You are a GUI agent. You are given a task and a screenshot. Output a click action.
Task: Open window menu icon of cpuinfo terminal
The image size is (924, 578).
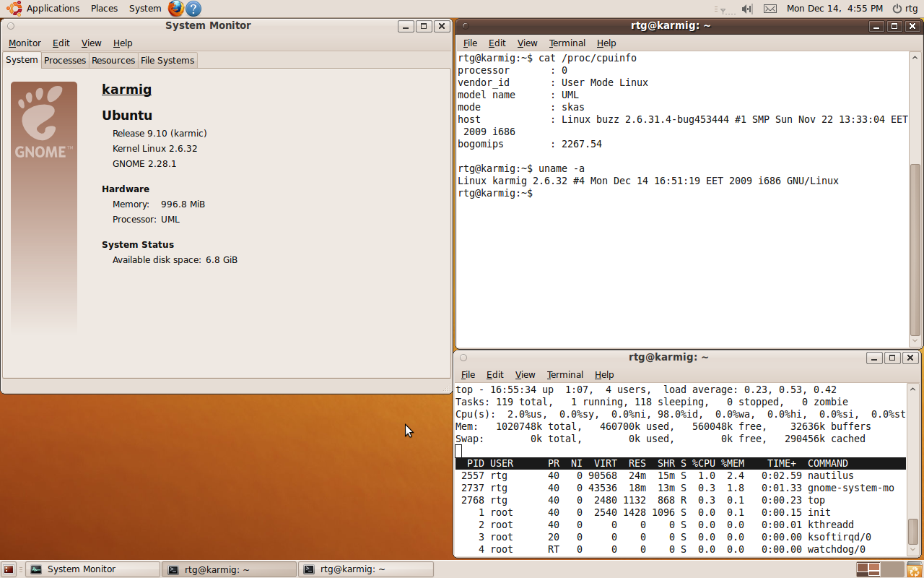(x=464, y=26)
